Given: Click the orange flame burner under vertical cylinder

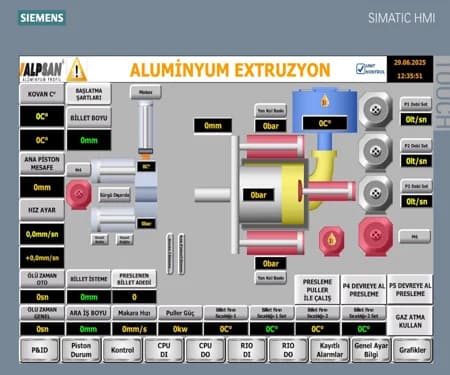Looking at the screenshot, I should 146,156.
